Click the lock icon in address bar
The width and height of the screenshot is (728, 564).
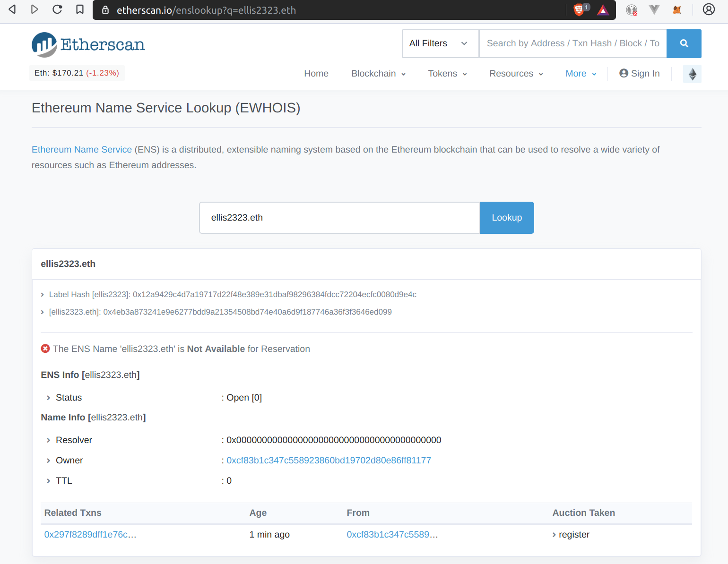tap(105, 10)
